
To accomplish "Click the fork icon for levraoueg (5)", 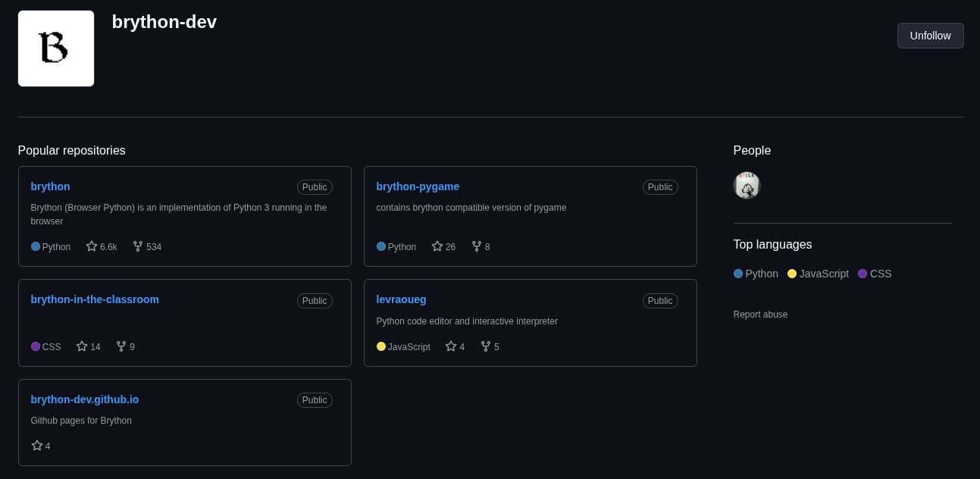I will [486, 346].
